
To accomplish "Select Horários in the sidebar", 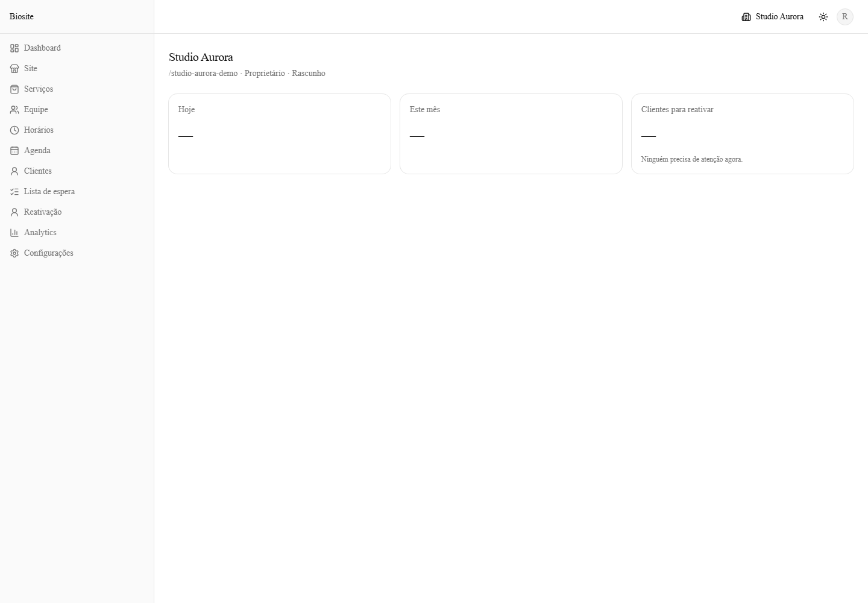I will [77, 130].
